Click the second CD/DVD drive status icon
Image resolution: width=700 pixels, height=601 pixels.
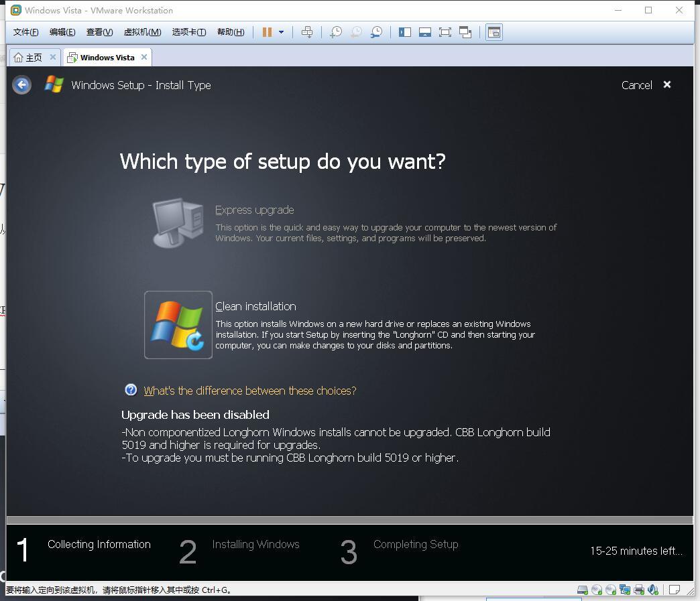tap(611, 590)
